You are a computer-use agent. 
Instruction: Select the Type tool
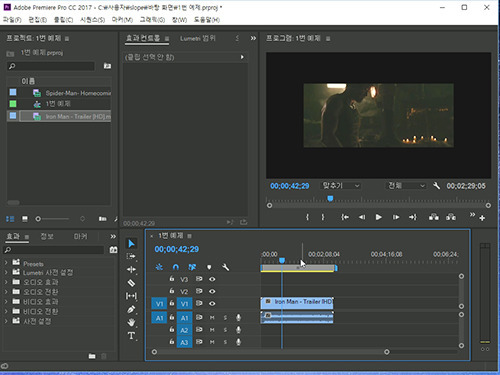point(131,335)
